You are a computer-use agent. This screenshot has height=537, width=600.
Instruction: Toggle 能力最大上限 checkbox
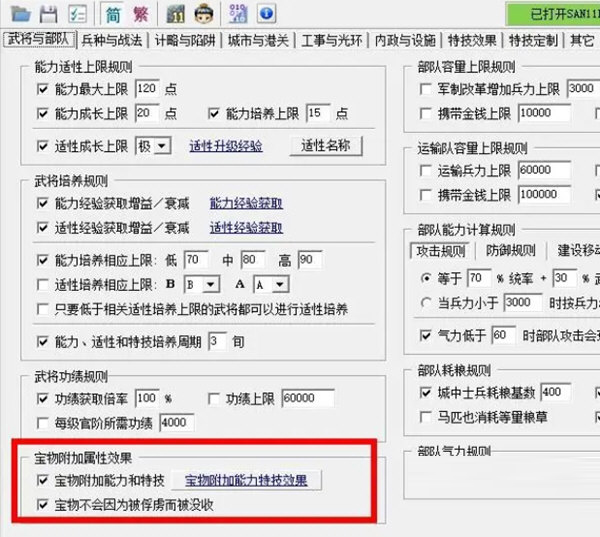(42, 89)
